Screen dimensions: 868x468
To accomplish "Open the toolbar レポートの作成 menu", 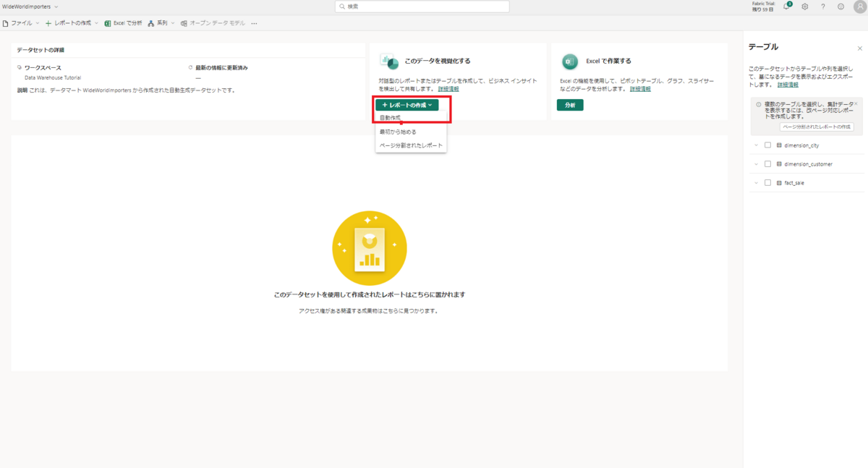I will (72, 23).
